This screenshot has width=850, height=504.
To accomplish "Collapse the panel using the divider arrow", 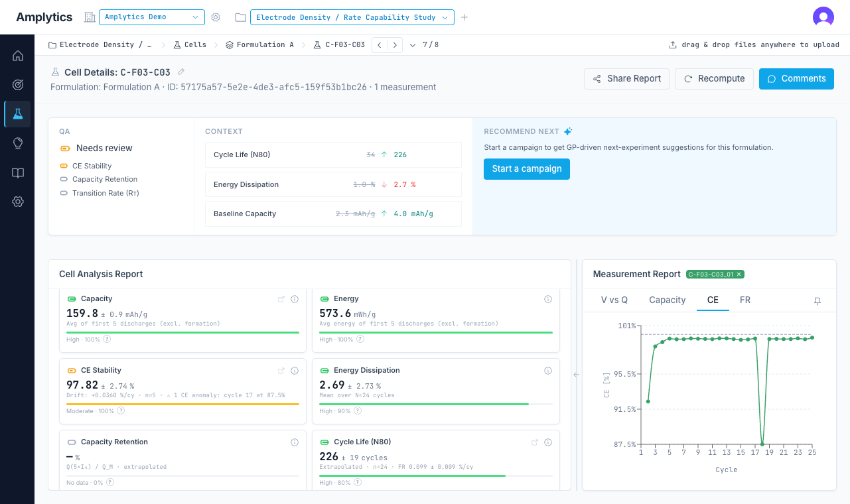I will pos(576,375).
